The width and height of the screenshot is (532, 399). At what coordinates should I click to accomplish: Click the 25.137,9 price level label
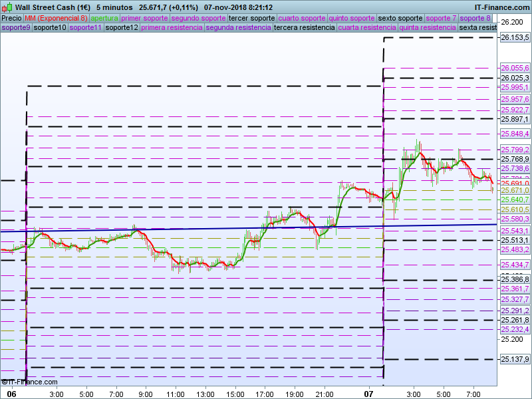click(515, 359)
